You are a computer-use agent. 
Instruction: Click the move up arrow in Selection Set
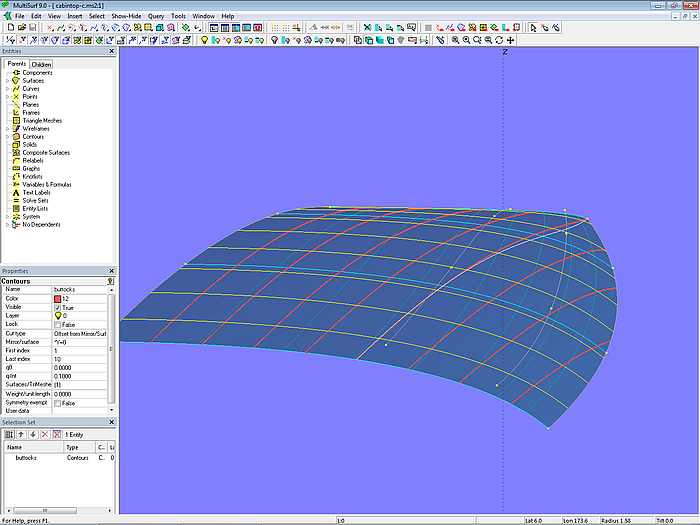(x=20, y=435)
